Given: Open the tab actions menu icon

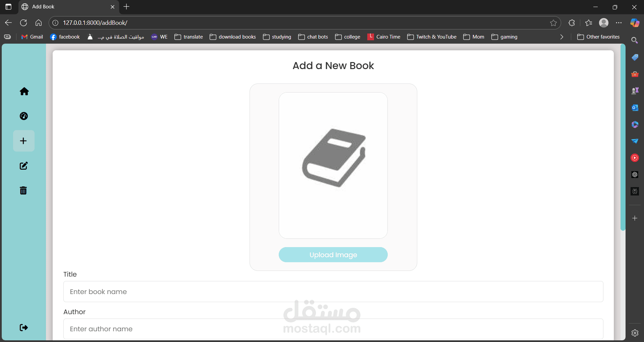Looking at the screenshot, I should coord(8,7).
